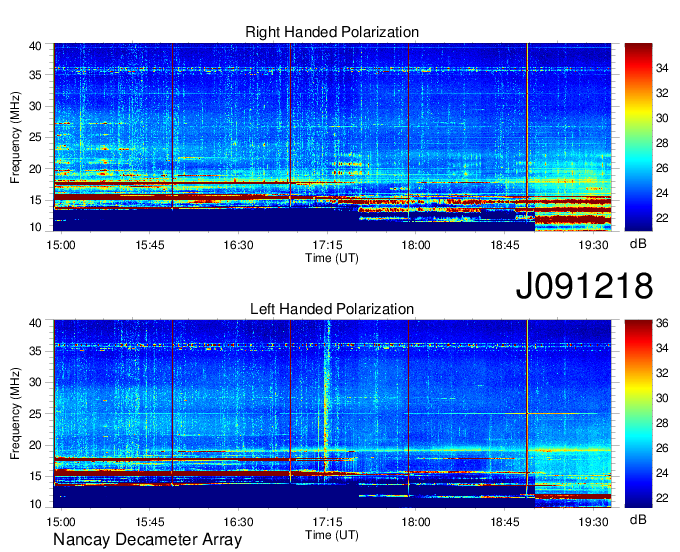
Task: Click the 17:15 time tick under the bottom plot
Action: tap(327, 522)
